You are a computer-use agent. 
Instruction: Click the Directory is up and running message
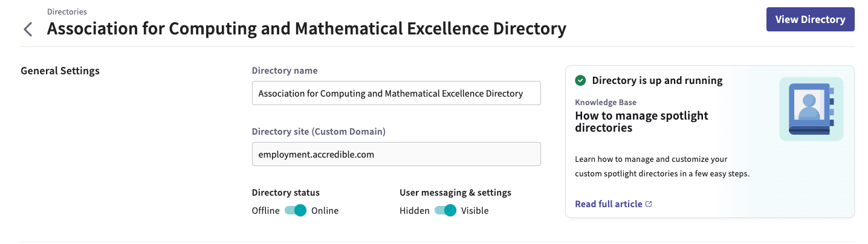coord(657,80)
